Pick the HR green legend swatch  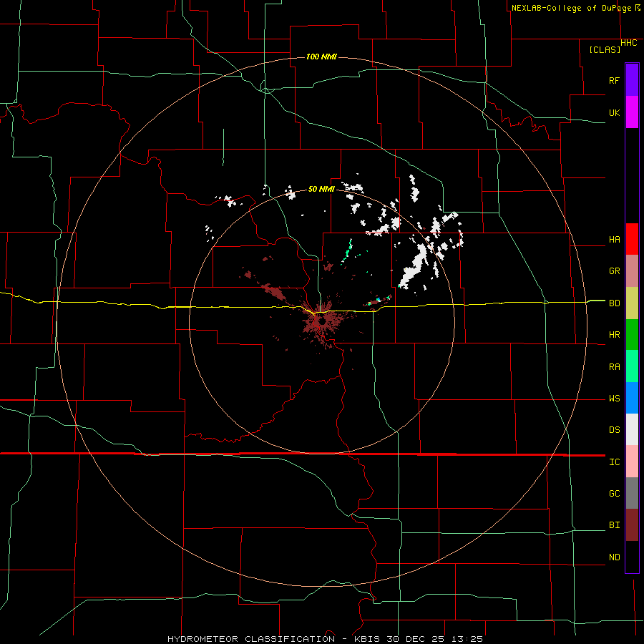632,335
